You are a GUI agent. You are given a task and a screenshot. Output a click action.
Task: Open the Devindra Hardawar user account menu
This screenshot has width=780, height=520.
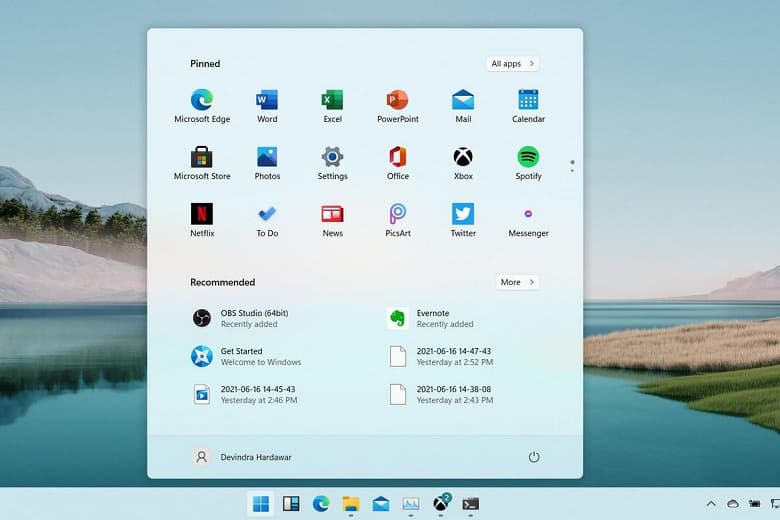tap(242, 457)
